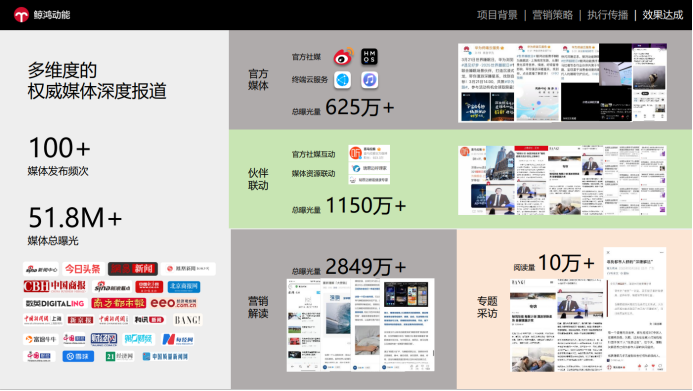
Task: Click the dark blue 财经网 logo
Action: coord(104,339)
